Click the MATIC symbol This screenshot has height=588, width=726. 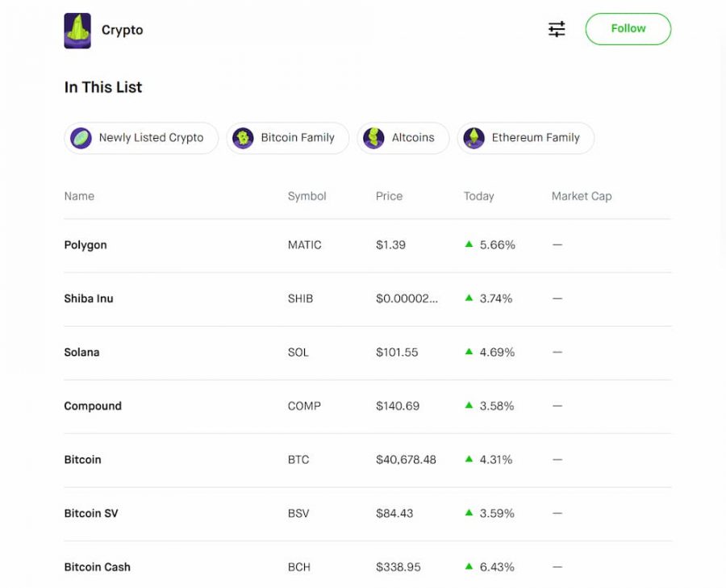305,245
